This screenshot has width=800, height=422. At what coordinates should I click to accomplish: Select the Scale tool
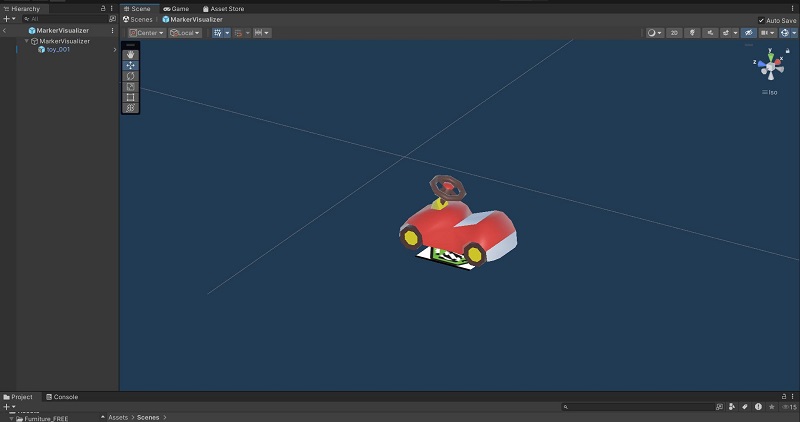point(130,87)
